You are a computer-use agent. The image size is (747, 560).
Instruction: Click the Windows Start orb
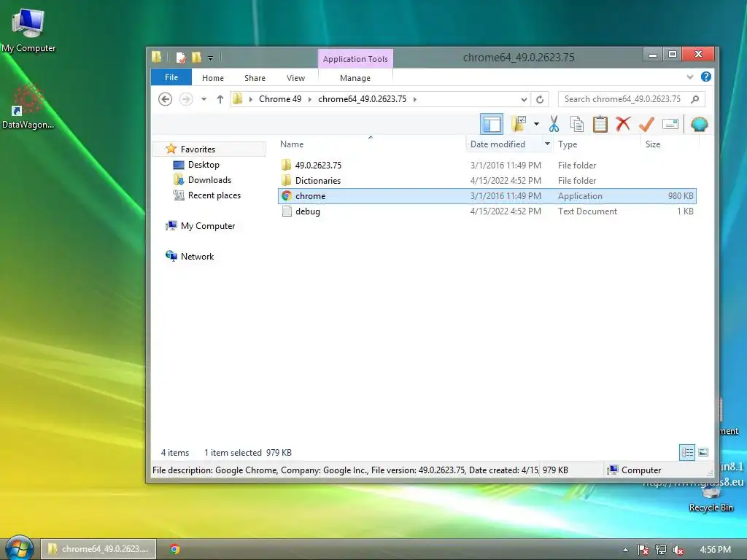coord(18,548)
